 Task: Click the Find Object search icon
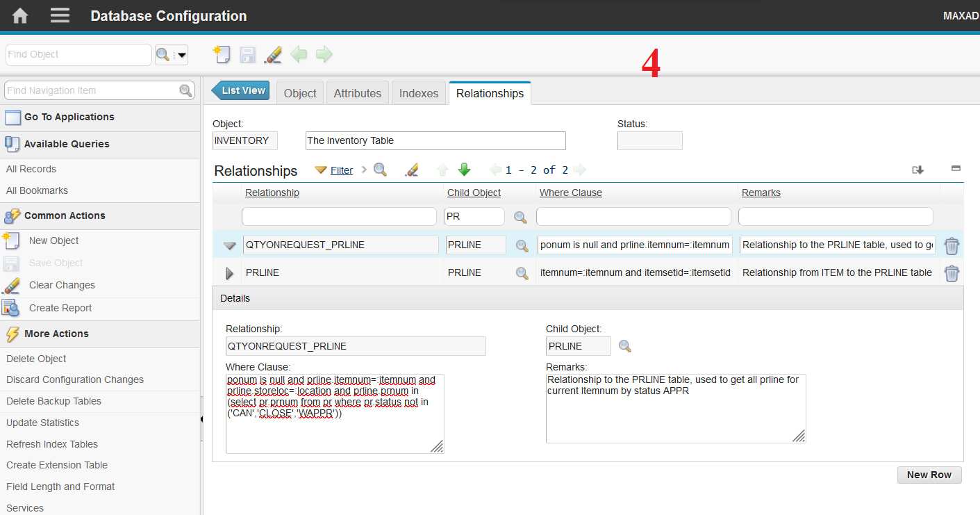click(x=163, y=54)
